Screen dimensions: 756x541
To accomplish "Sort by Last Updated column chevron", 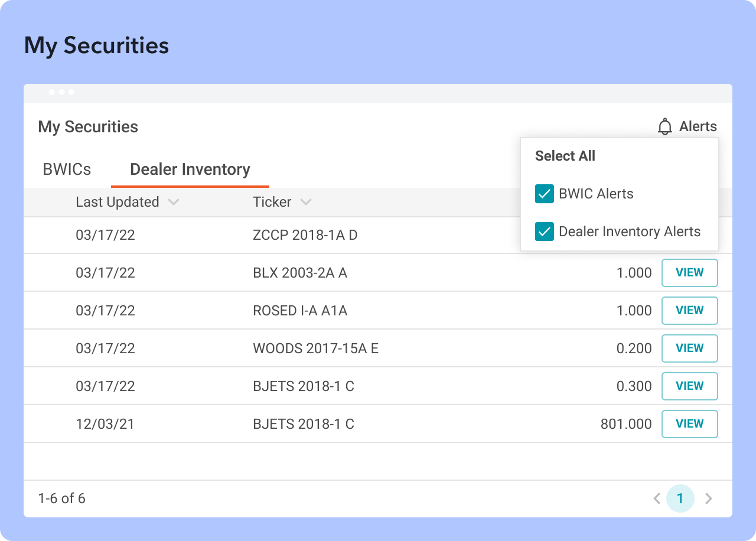I will [173, 202].
